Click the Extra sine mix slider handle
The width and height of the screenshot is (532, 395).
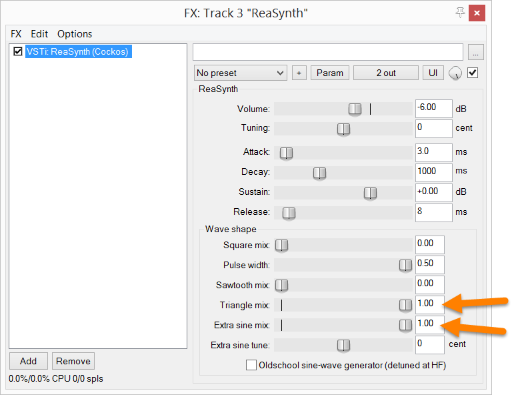tap(405, 326)
